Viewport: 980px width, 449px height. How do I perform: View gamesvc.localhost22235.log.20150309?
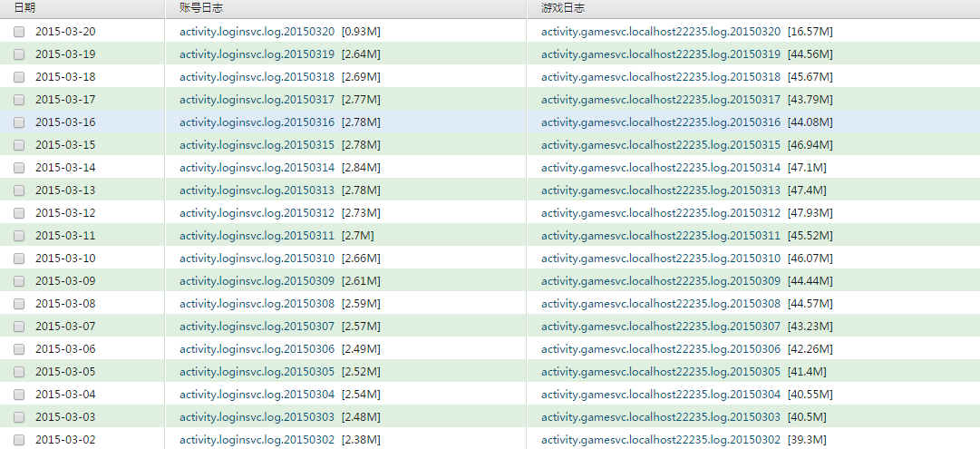661,280
